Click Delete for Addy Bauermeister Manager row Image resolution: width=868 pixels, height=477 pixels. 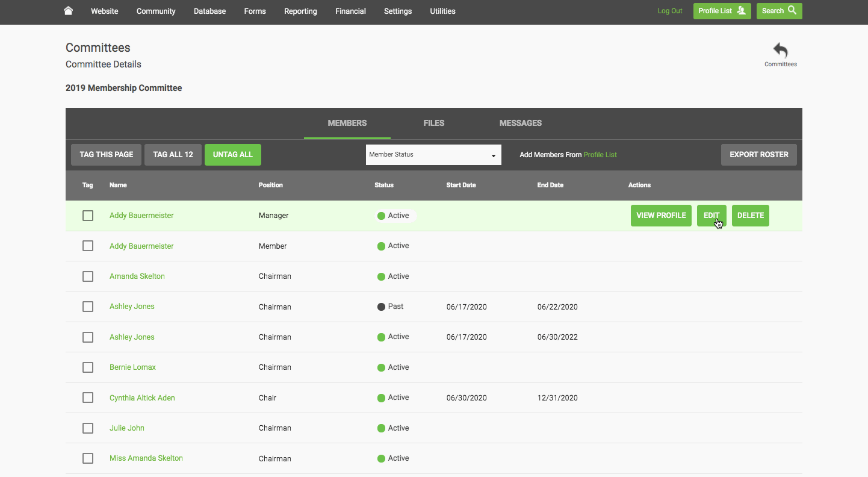click(751, 216)
